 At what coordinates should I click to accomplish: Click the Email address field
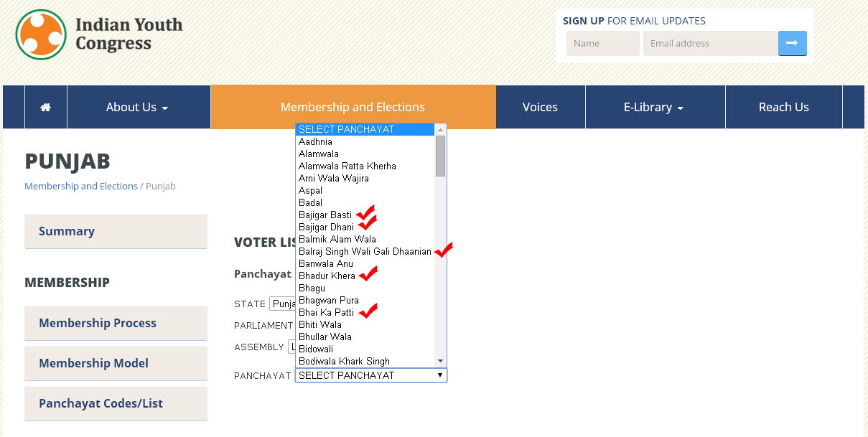tap(710, 43)
